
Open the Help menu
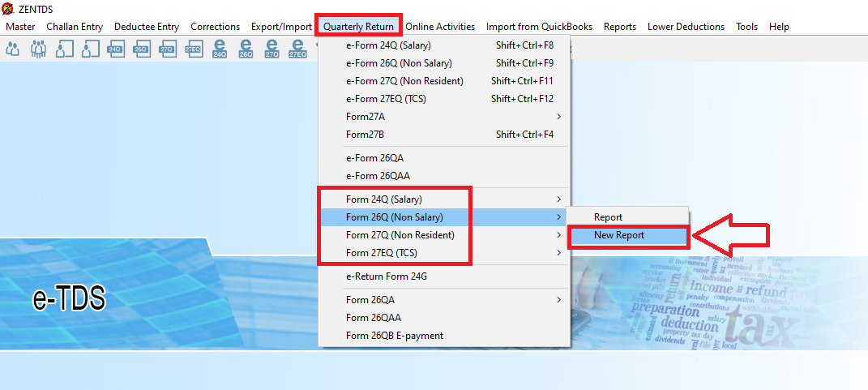[x=779, y=27]
